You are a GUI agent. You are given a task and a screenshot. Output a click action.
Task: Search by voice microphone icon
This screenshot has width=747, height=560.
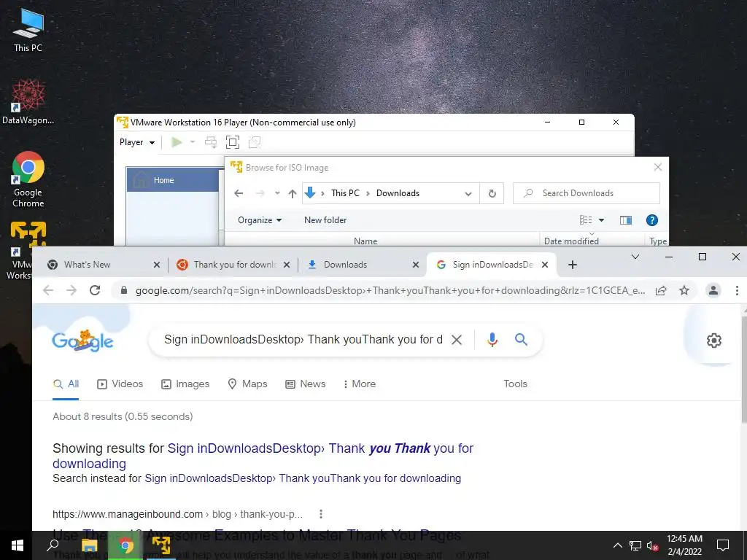492,340
